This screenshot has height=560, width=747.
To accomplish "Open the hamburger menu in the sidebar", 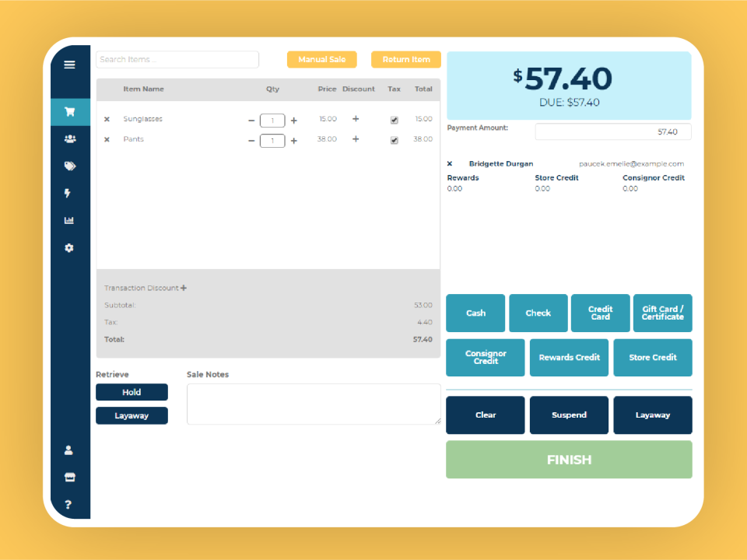I will pyautogui.click(x=69, y=65).
